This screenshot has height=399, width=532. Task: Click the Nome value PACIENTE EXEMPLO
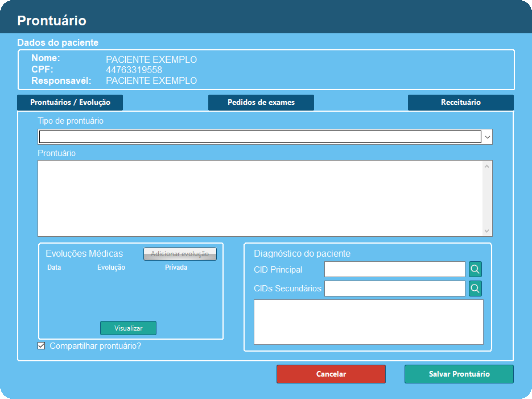[x=151, y=60]
